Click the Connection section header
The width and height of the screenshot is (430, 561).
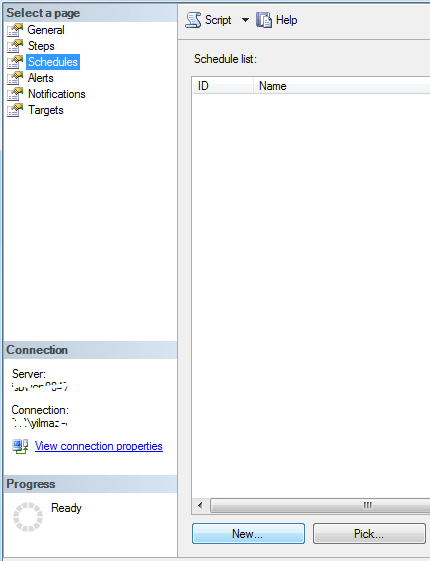click(90, 350)
